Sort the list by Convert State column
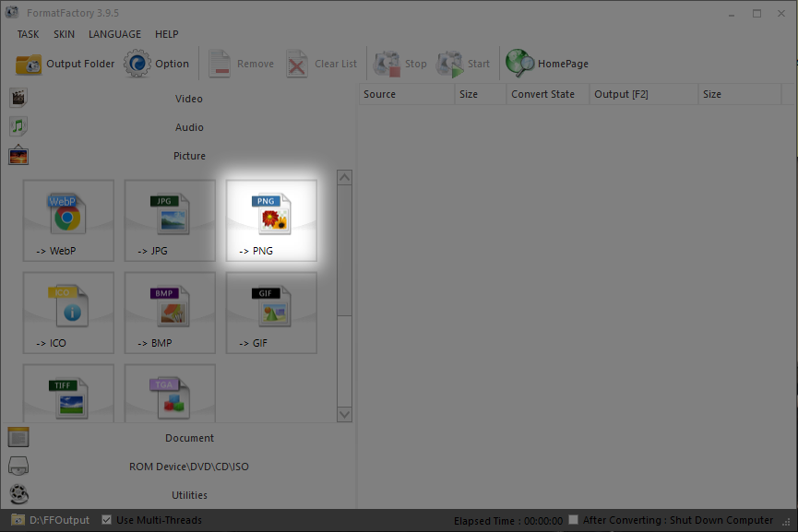798x532 pixels. (x=542, y=94)
